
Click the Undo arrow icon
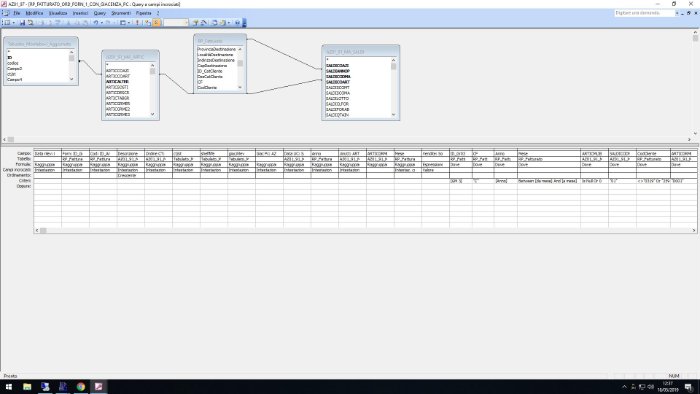(x=95, y=22)
